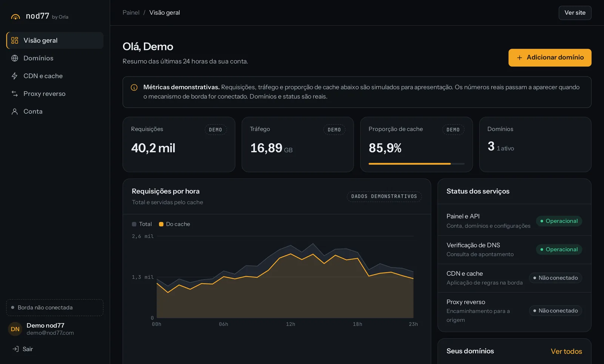Click the Domínios globe icon
Screen dimensions: 604x364
pyautogui.click(x=15, y=58)
